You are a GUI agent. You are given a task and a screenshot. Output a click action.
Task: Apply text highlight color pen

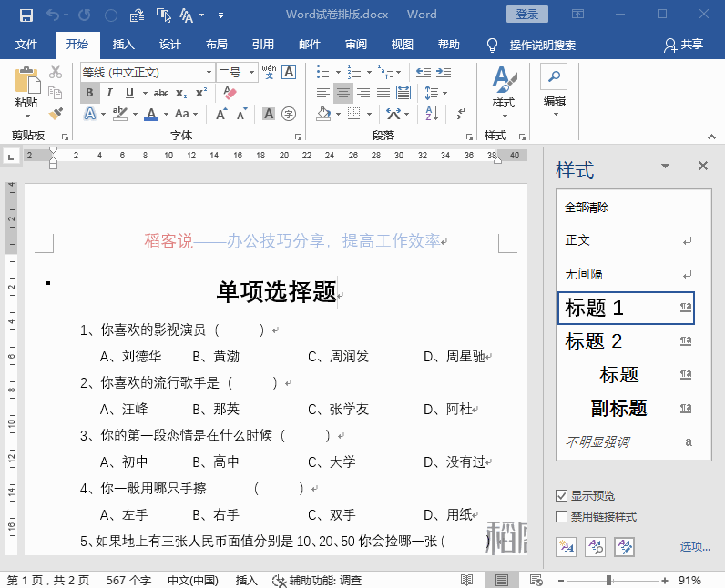coord(120,114)
